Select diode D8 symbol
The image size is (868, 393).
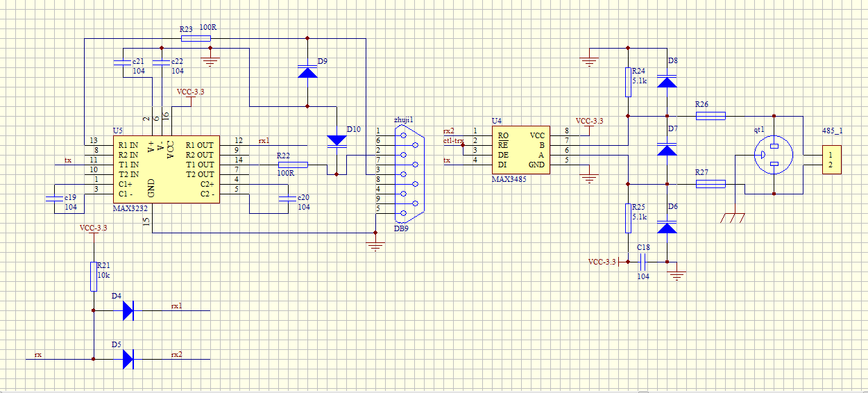667,81
